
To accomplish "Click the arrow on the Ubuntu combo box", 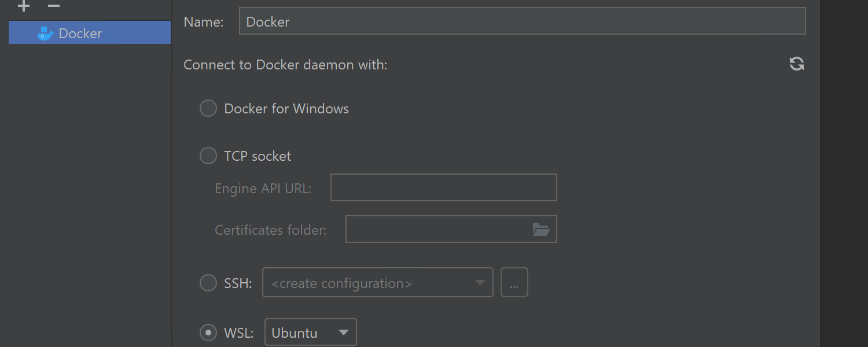I will pyautogui.click(x=343, y=333).
